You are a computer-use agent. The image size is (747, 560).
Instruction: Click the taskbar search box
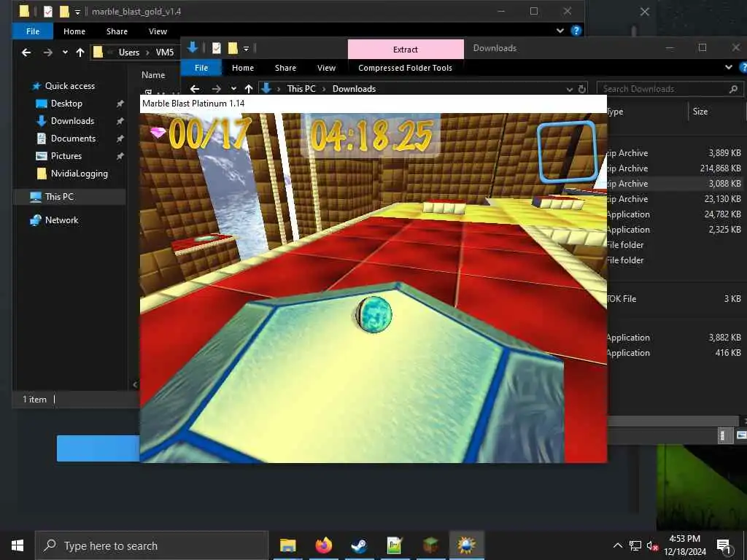(152, 545)
